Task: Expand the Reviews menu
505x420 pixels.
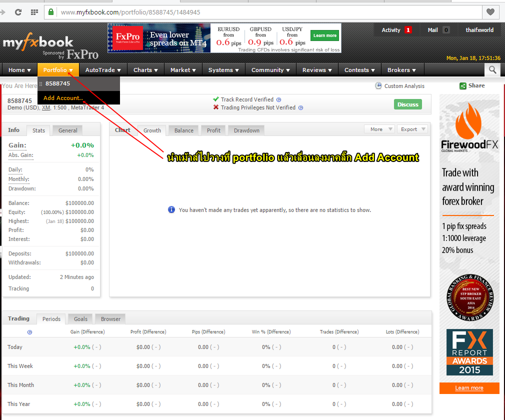Action: [x=317, y=70]
